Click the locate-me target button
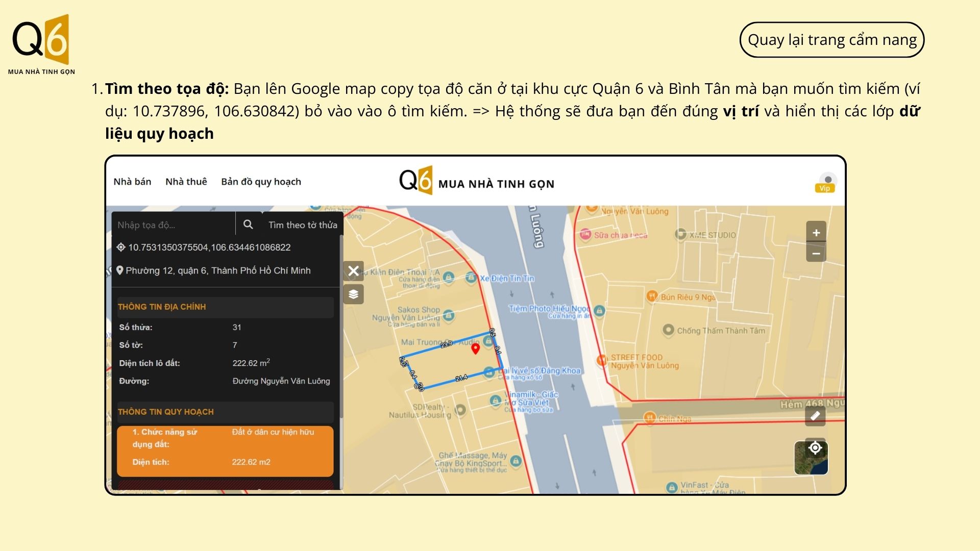Screen dimensions: 980x551 coord(815,447)
